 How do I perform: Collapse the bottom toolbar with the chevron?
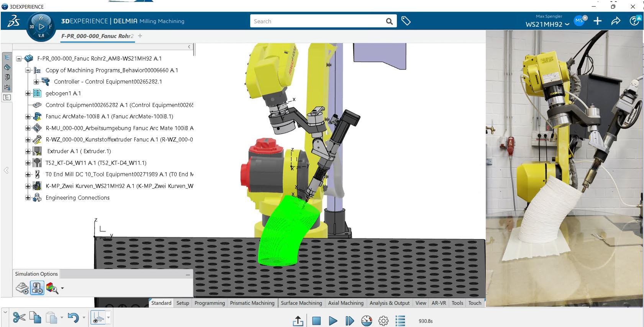click(x=5, y=312)
